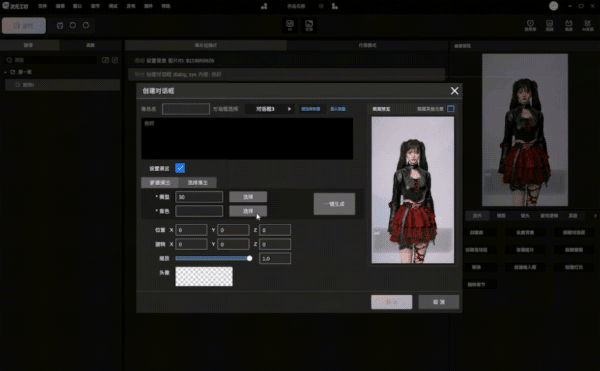The width and height of the screenshot is (600, 371).
Task: Click the black dialog text content area
Action: pyautogui.click(x=247, y=138)
